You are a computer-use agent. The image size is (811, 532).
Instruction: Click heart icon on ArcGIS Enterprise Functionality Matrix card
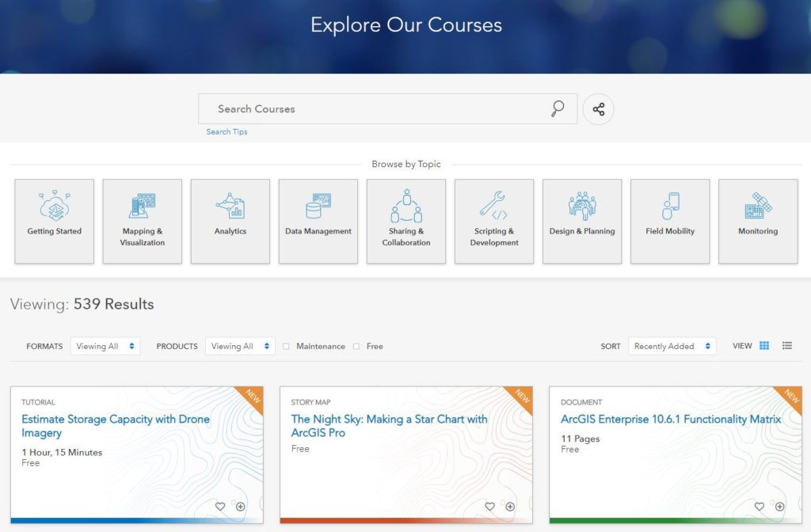pyautogui.click(x=759, y=507)
